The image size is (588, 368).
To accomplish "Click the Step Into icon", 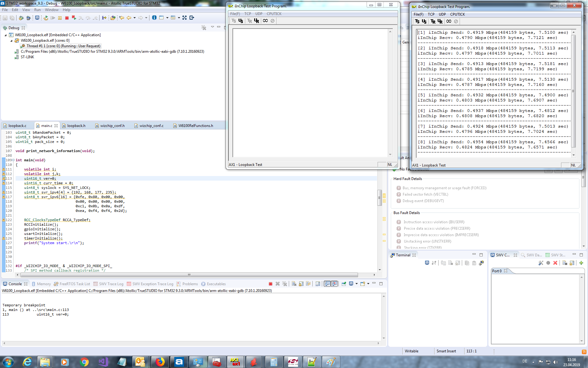I will click(81, 18).
